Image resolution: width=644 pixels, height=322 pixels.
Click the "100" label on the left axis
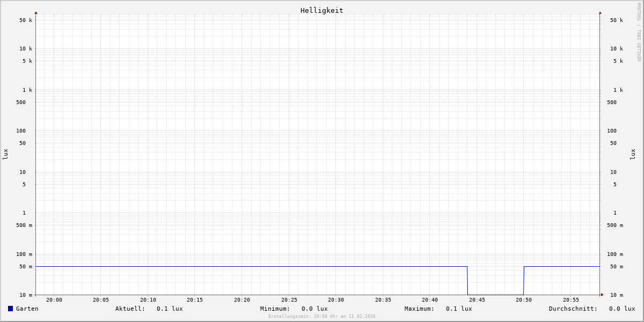[x=21, y=131]
